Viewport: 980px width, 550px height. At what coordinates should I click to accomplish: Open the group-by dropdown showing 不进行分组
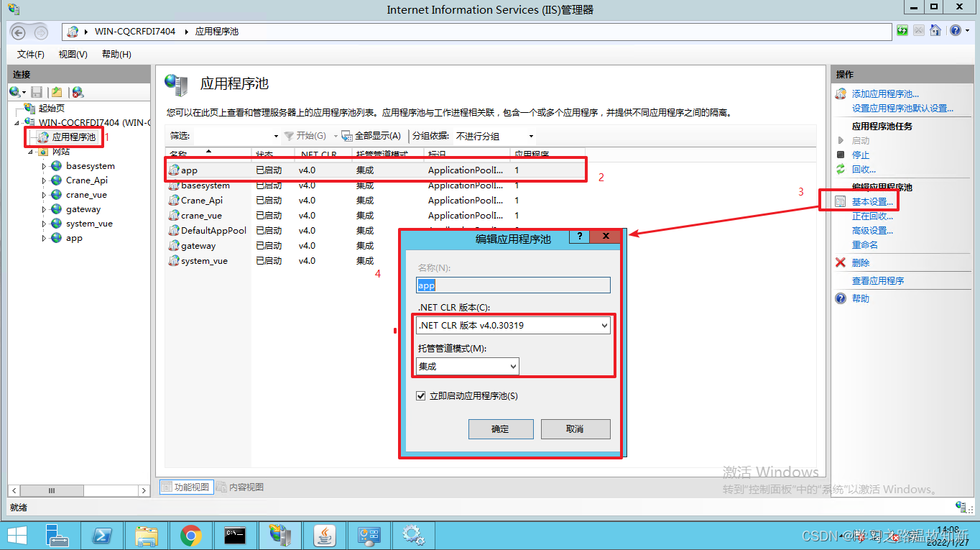494,136
